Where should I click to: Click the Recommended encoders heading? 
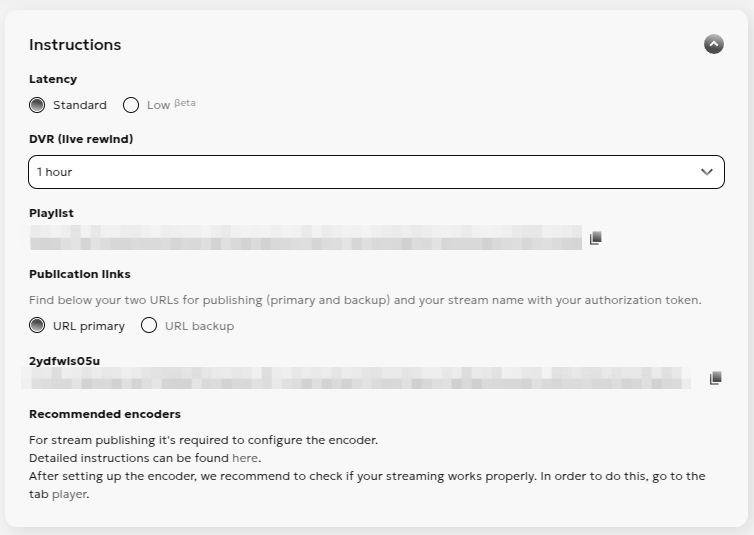[x=105, y=414]
